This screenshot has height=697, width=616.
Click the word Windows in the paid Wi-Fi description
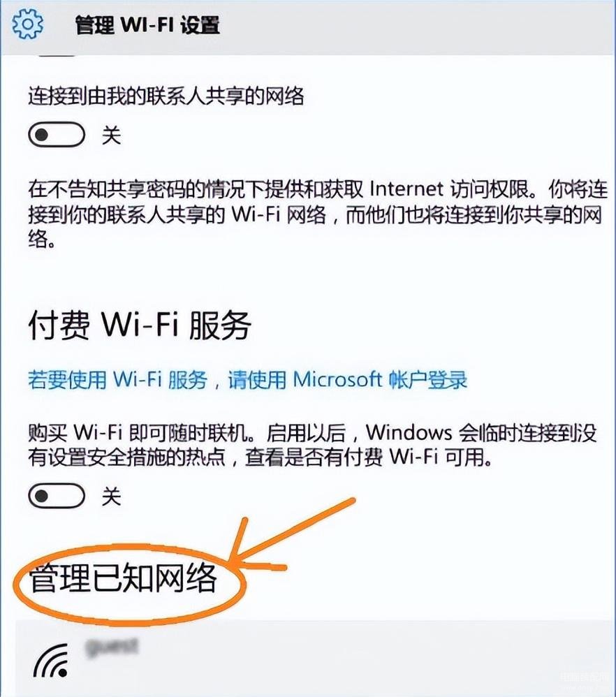[409, 432]
